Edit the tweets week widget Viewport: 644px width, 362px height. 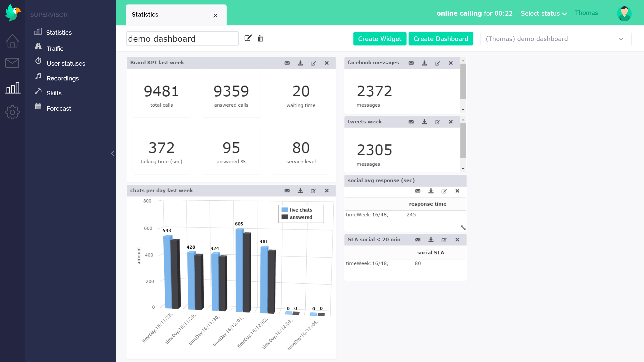coord(437,122)
